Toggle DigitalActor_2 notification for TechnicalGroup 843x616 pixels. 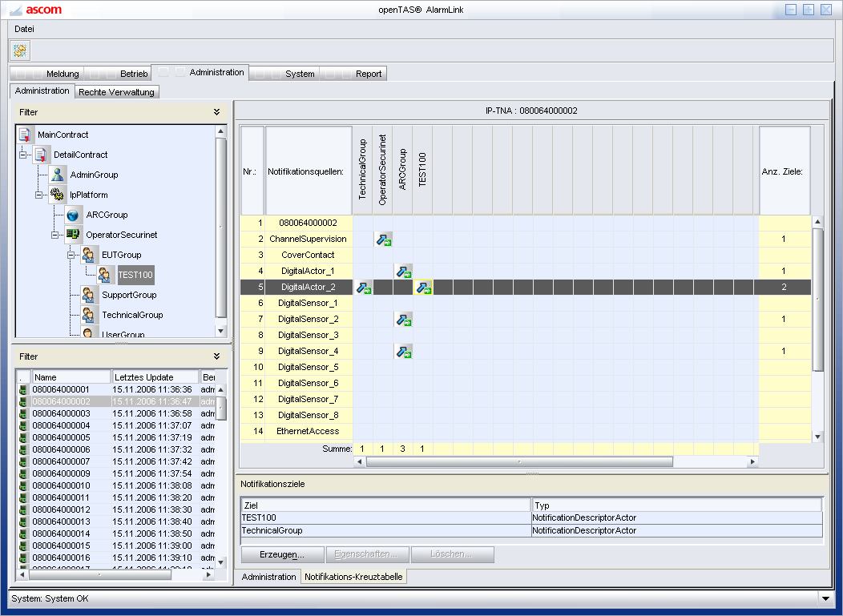click(363, 287)
